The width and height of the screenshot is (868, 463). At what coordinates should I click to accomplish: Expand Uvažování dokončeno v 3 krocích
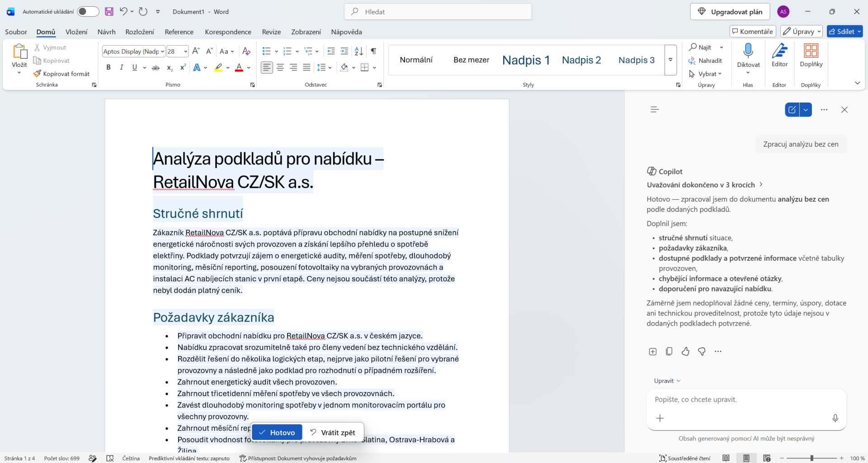[705, 184]
